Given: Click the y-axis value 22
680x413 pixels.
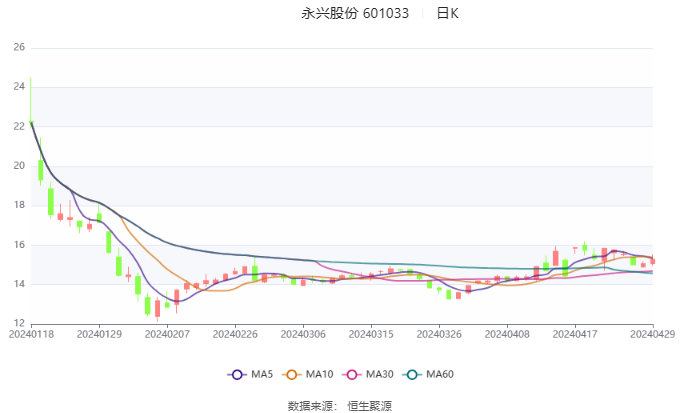Looking at the screenshot, I should pyautogui.click(x=19, y=126).
